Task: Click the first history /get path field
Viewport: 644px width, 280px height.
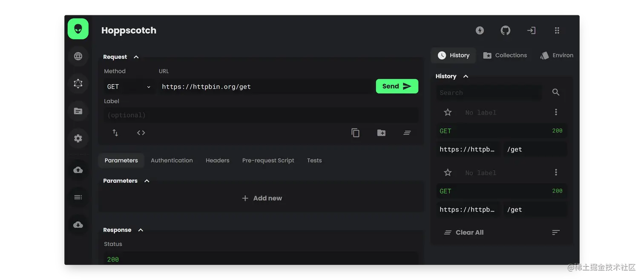Action: pyautogui.click(x=535, y=149)
